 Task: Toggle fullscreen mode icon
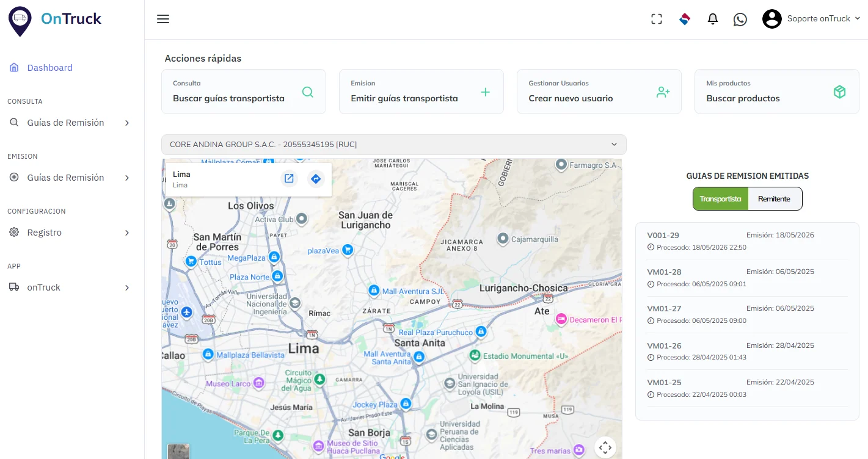[657, 19]
